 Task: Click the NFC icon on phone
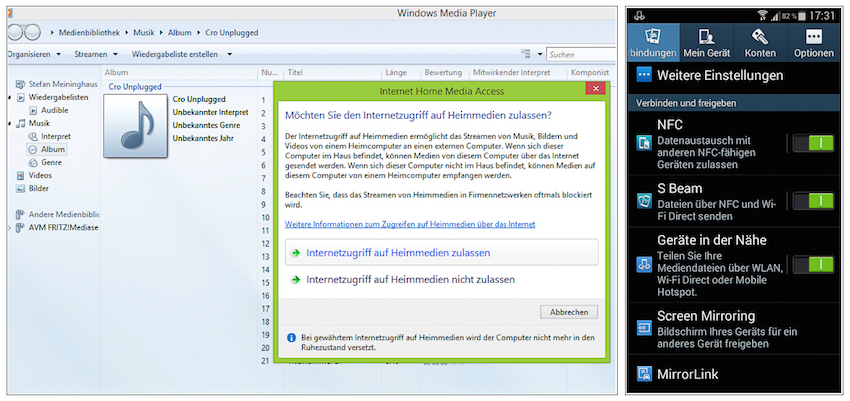(x=644, y=143)
